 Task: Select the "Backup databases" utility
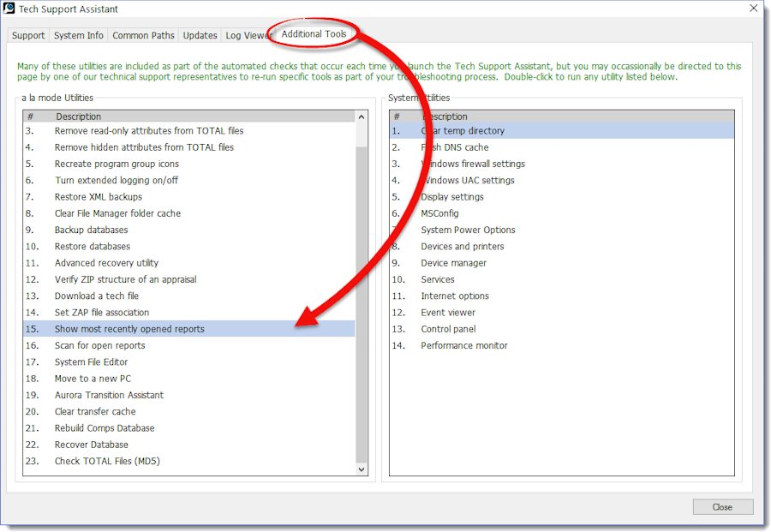pyautogui.click(x=188, y=230)
